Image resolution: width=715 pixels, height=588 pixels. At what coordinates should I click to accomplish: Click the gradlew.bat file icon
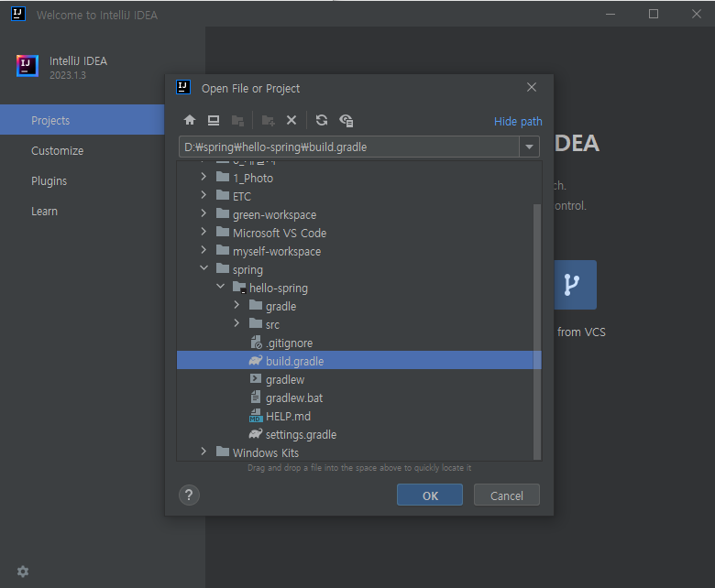point(256,397)
